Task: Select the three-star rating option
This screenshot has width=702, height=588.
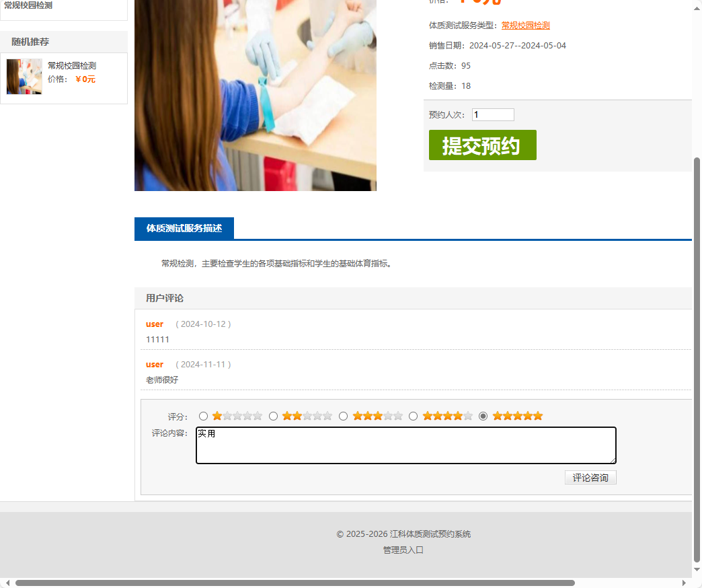Action: 344,416
